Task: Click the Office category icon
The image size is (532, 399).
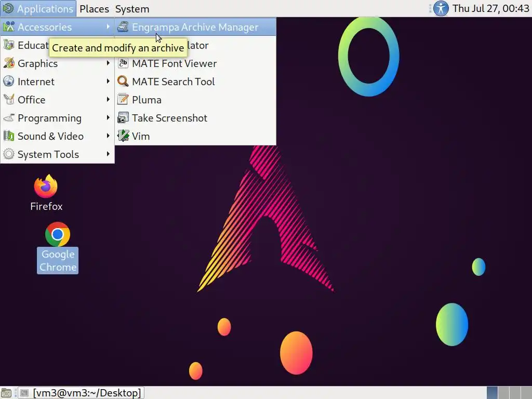Action: [8, 99]
